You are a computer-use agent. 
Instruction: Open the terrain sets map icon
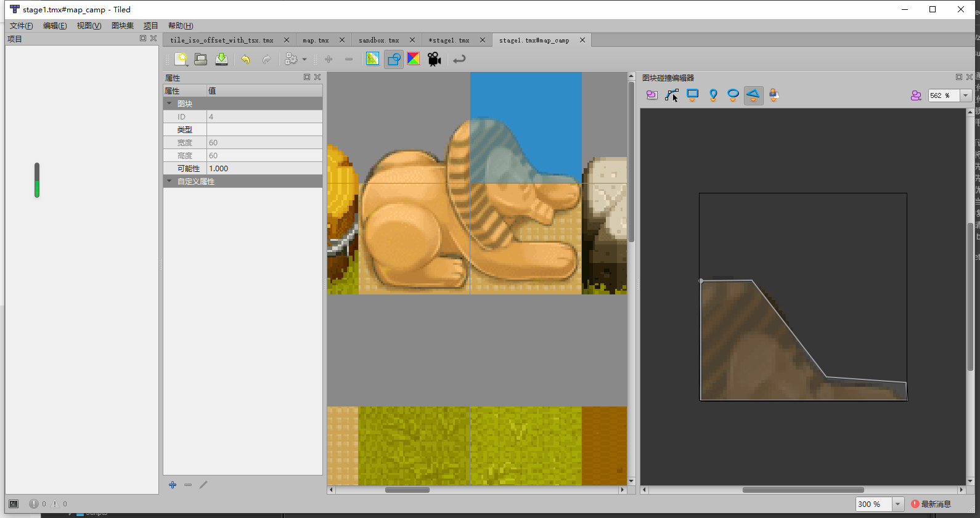[373, 59]
